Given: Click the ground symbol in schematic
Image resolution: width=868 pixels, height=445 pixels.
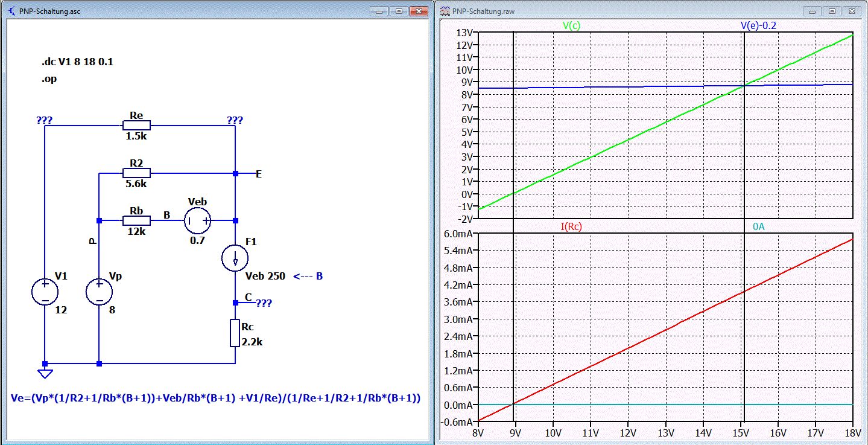Looking at the screenshot, I should pyautogui.click(x=45, y=371).
